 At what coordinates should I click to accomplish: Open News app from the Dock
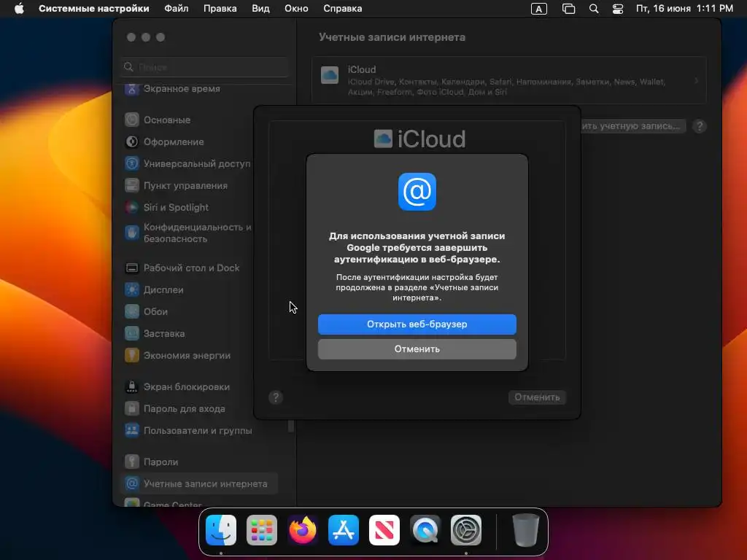tap(384, 530)
